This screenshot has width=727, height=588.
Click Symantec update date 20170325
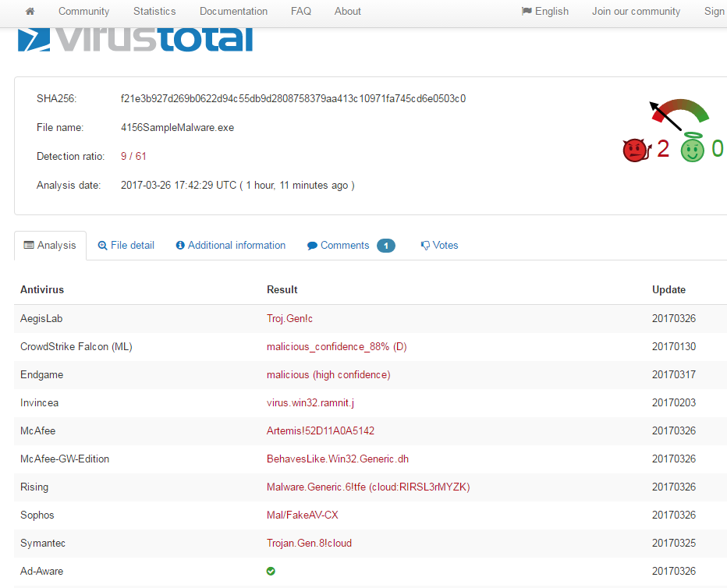coord(674,543)
